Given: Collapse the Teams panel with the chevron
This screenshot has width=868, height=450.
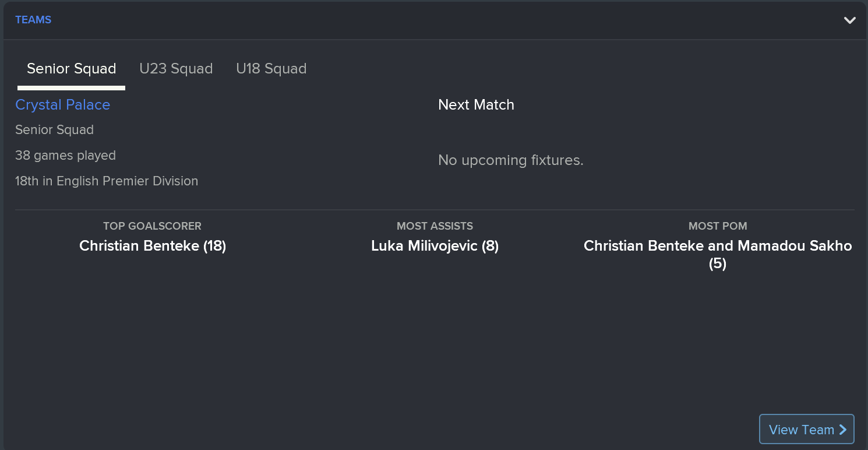Looking at the screenshot, I should 849,20.
